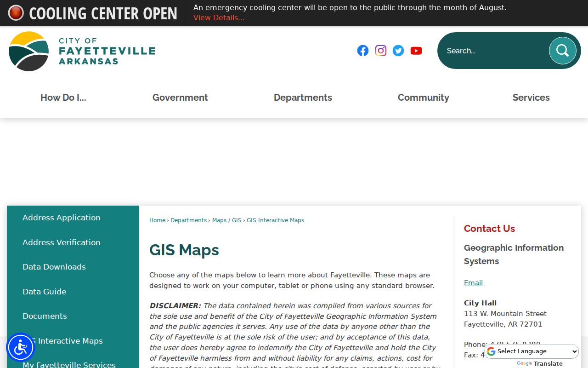The image size is (588, 368).
Task: Click View Details for cooling center
Action: click(219, 18)
